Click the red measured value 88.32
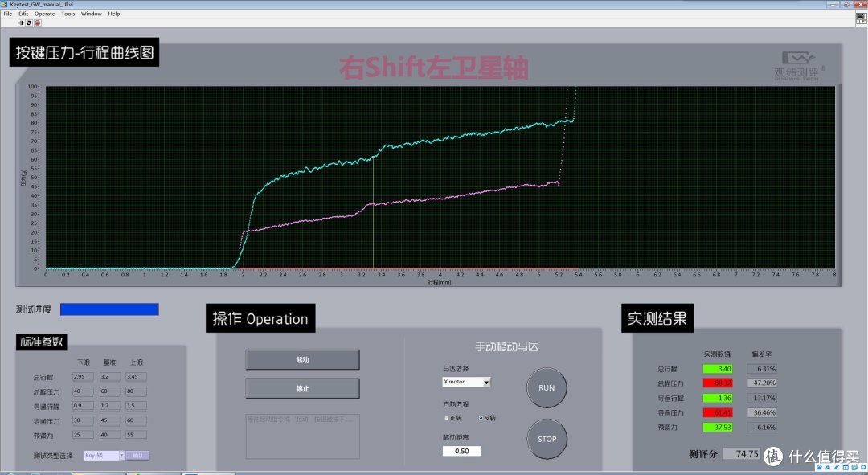This screenshot has height=475, width=868. coord(718,383)
